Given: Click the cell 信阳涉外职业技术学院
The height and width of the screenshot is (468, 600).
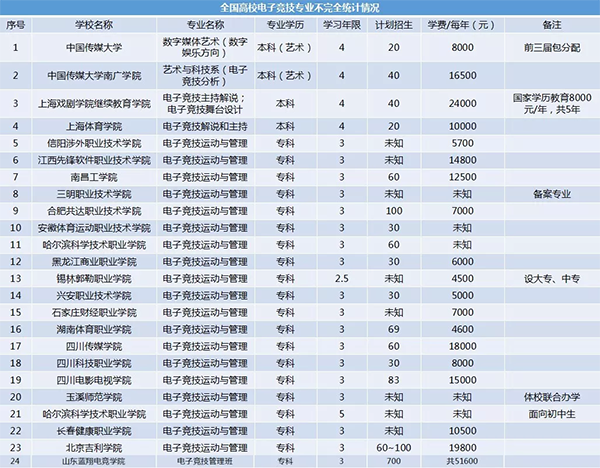Looking at the screenshot, I should click(x=94, y=143).
